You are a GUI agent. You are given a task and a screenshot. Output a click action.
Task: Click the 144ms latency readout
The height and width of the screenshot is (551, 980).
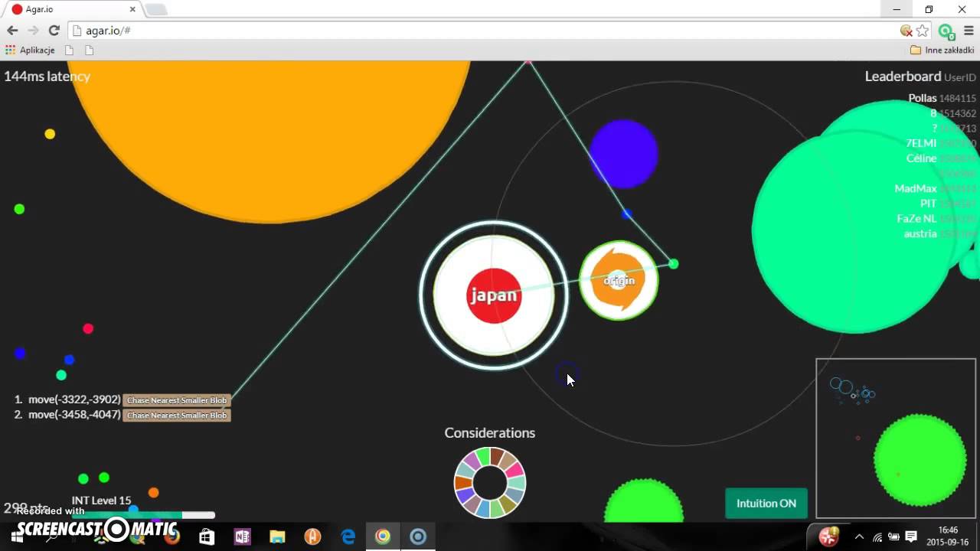47,76
